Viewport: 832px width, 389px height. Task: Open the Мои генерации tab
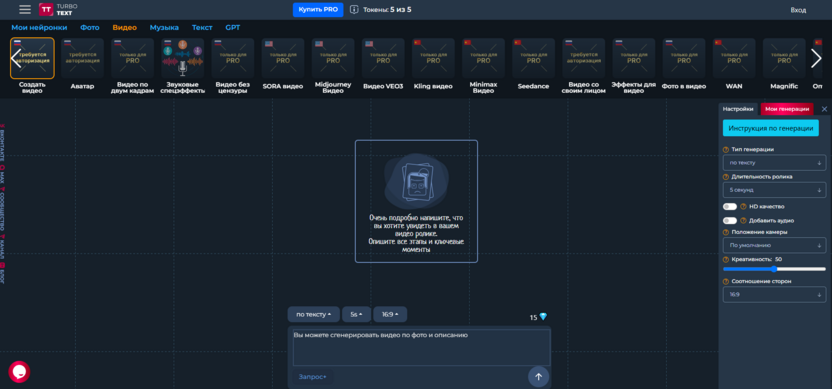click(787, 109)
